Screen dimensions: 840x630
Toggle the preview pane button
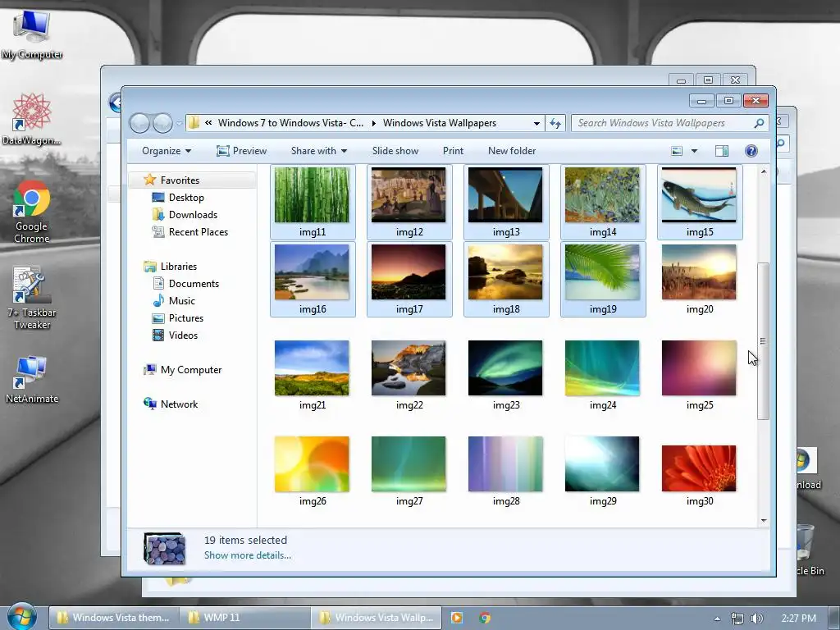722,151
